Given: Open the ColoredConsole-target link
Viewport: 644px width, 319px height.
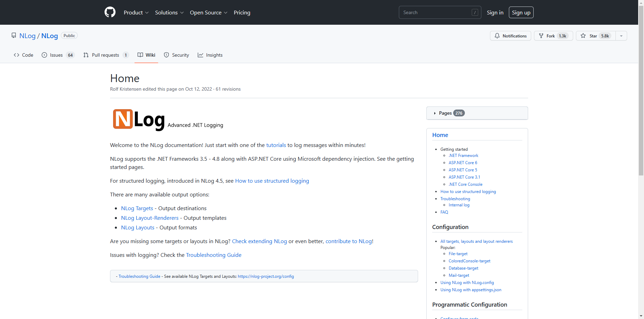Looking at the screenshot, I should click(x=469, y=261).
